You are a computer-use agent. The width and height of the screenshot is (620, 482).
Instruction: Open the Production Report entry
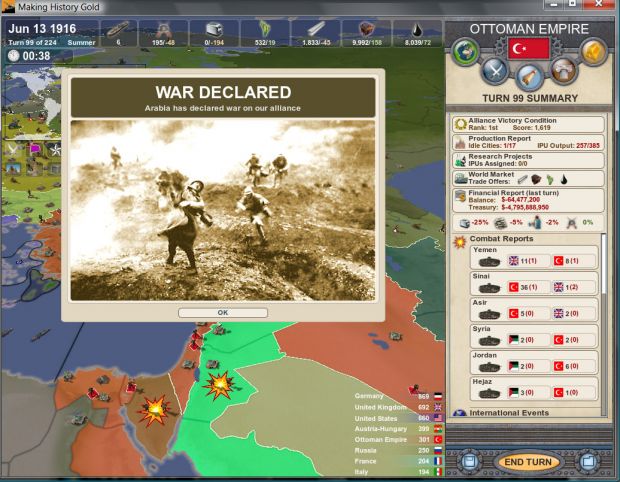tap(528, 142)
